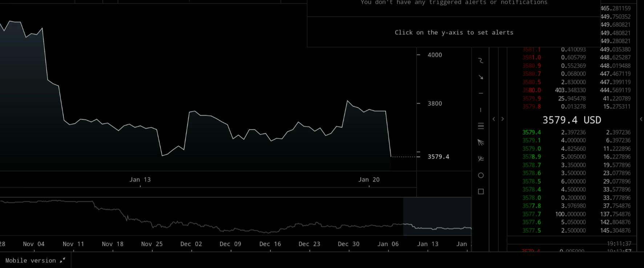Select the pitchfork drawing tool
Viewport: 644px width, 268px height.
[481, 159]
